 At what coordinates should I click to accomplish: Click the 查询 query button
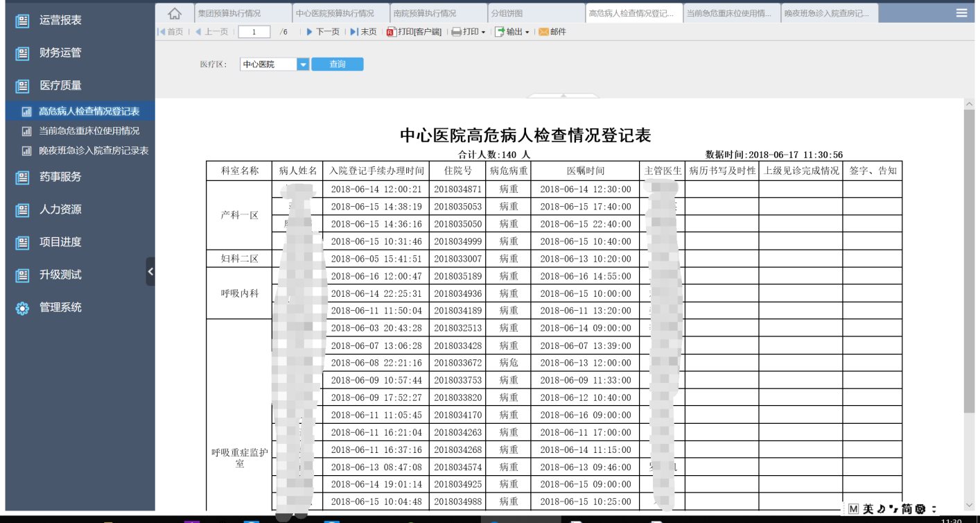[337, 65]
